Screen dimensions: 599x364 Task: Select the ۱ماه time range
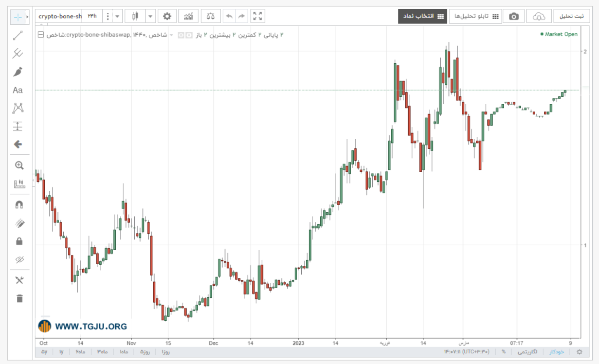(x=124, y=352)
